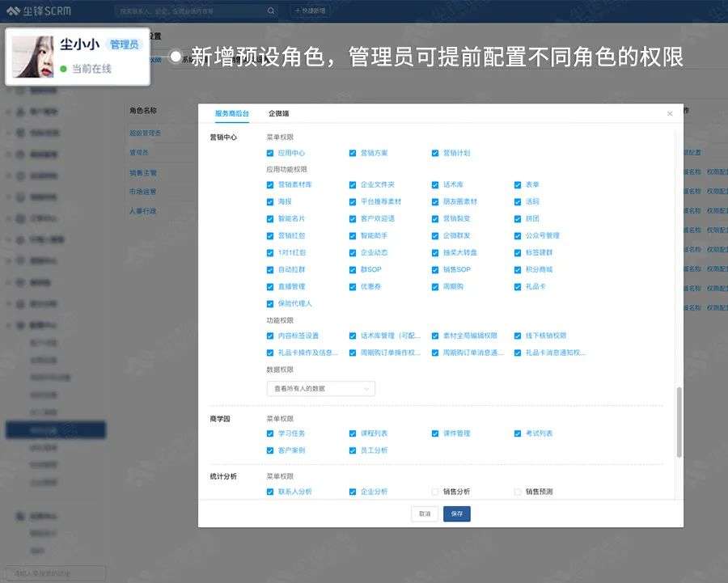This screenshot has height=583, width=728.
Task: Toggle the 礼品卡 checkbox
Action: tap(518, 287)
